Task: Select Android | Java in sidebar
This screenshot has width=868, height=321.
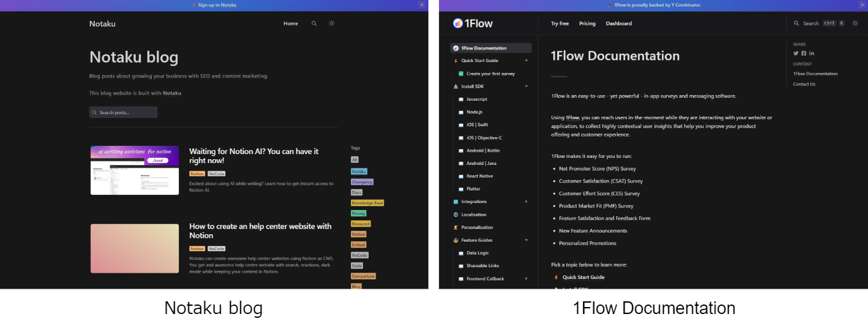Action: pos(482,164)
